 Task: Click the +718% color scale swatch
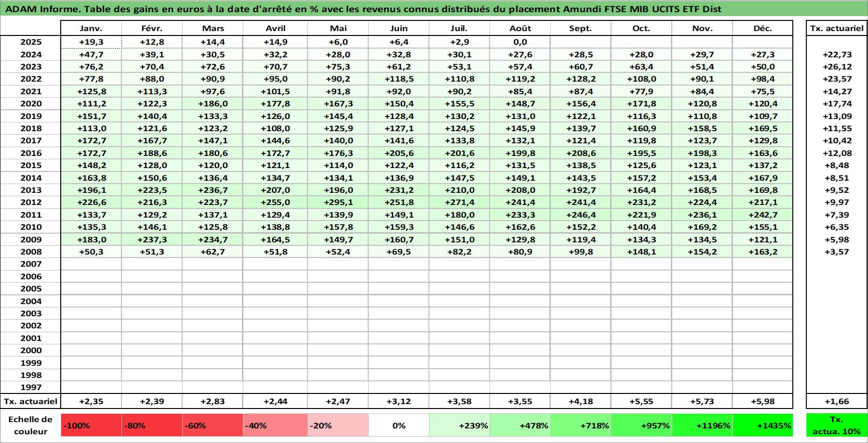tap(581, 426)
